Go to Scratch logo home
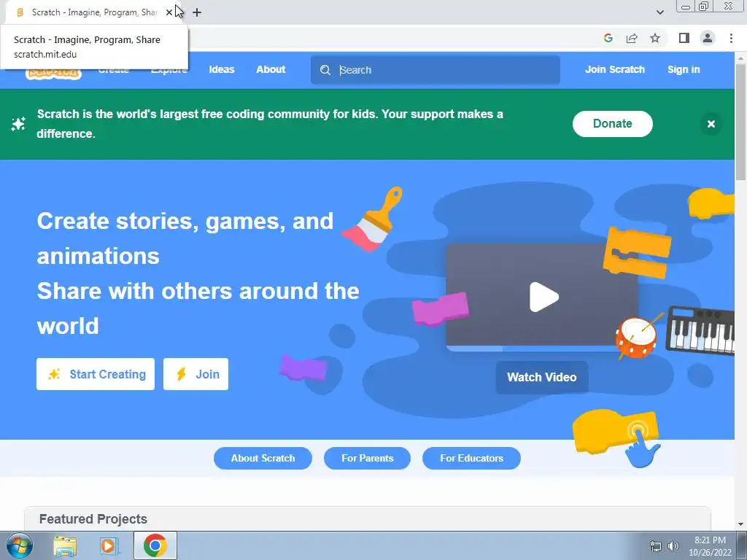747x560 pixels. tap(53, 74)
